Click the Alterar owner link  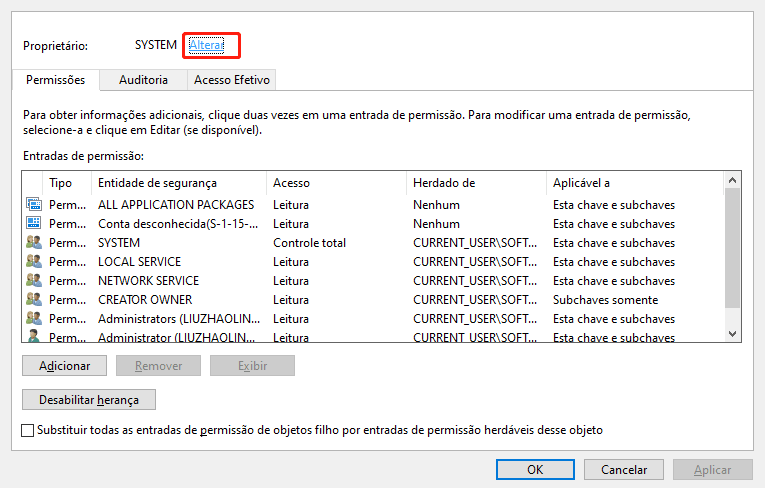[206, 45]
